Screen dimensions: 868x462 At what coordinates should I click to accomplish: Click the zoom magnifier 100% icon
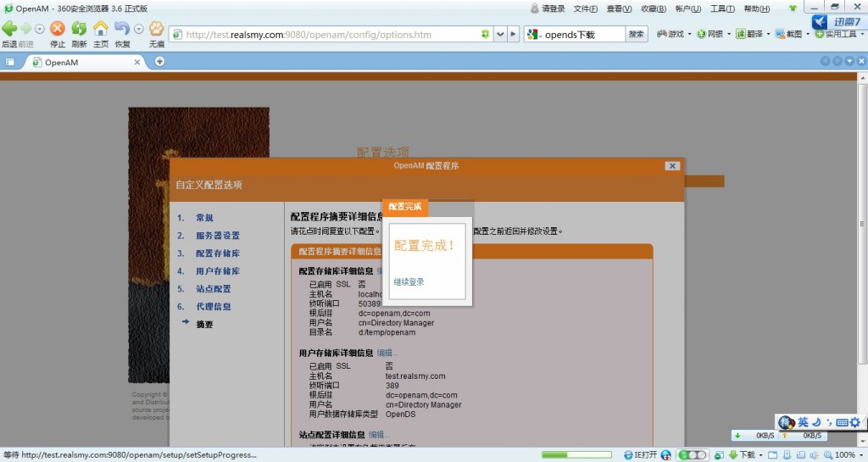[827, 455]
